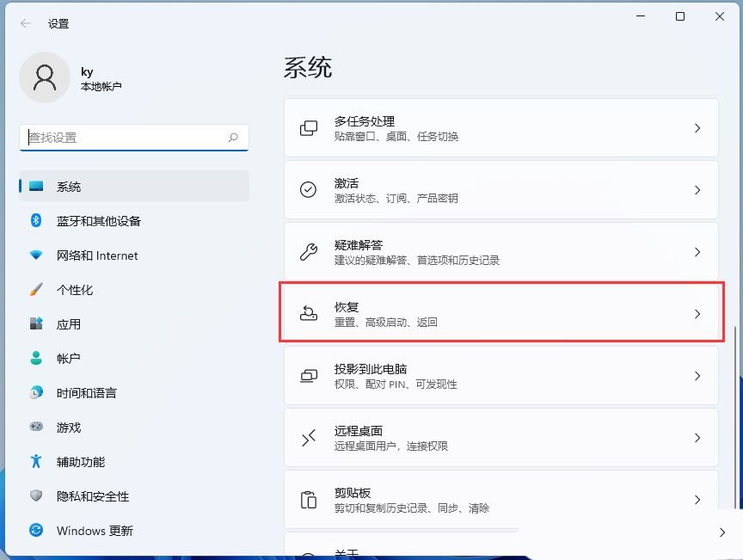Screen dimensions: 743x560
Task: Expand 疑难解答 with its chevron
Action: [697, 252]
